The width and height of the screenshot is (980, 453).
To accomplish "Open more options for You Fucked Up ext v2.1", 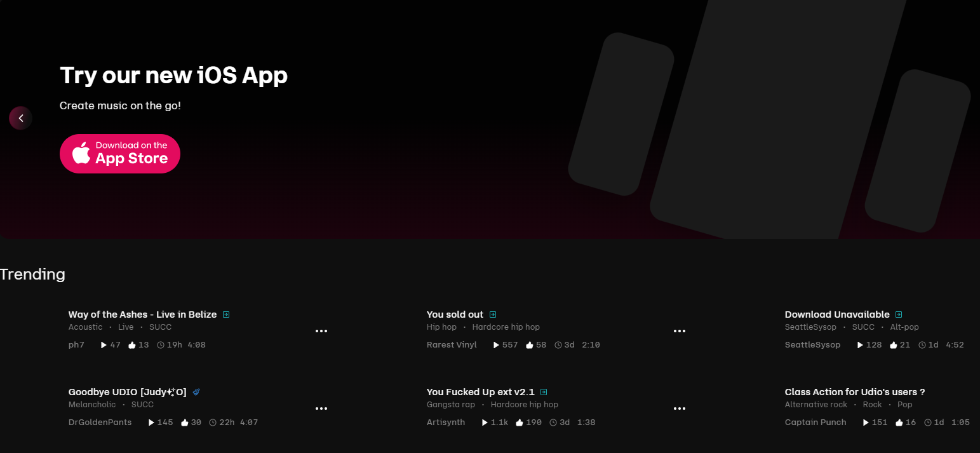I will tap(680, 409).
